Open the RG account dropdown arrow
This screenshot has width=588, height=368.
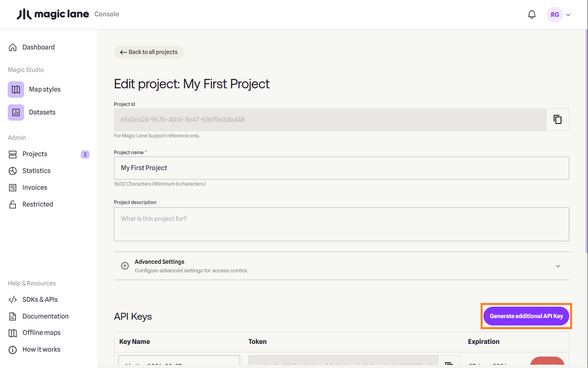(568, 15)
